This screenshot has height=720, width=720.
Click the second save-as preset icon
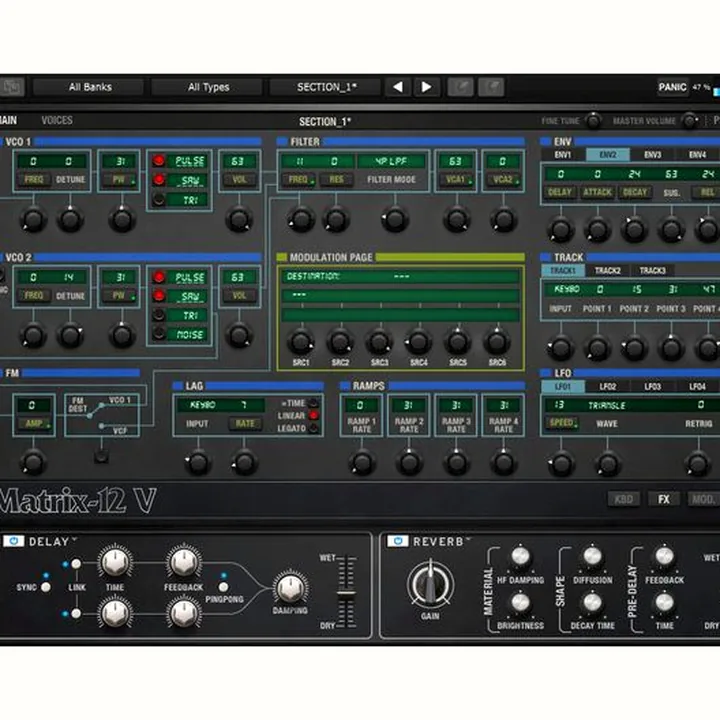click(491, 87)
